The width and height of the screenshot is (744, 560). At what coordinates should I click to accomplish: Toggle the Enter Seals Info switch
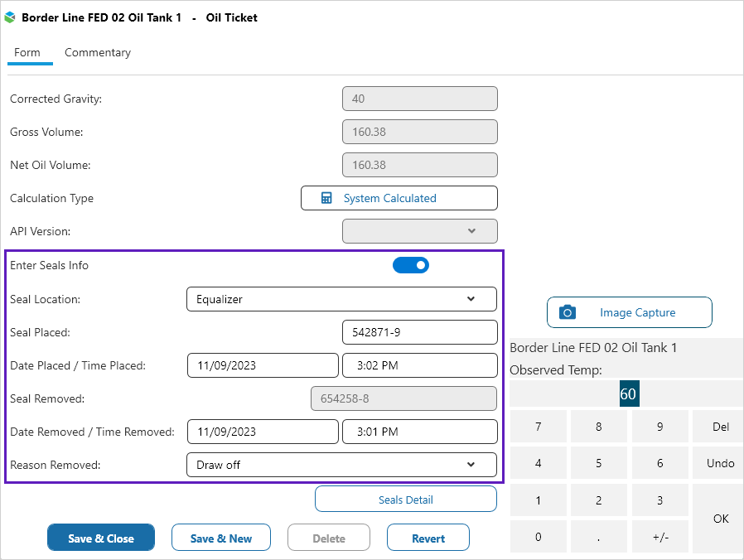click(411, 265)
